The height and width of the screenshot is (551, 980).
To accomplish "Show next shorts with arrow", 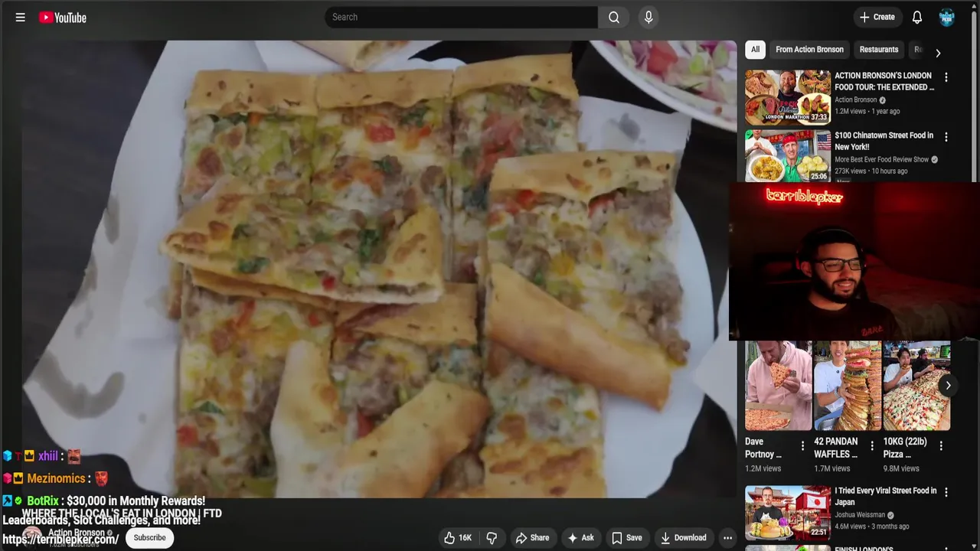I will point(948,385).
